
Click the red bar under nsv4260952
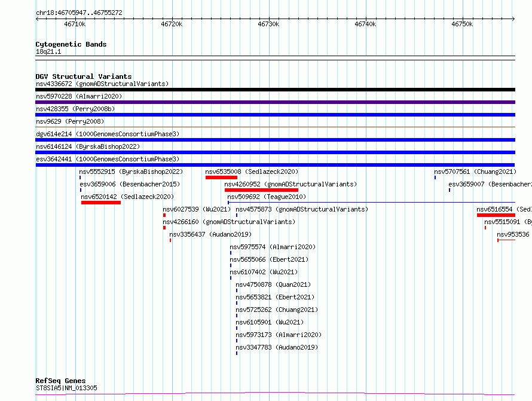pos(261,190)
